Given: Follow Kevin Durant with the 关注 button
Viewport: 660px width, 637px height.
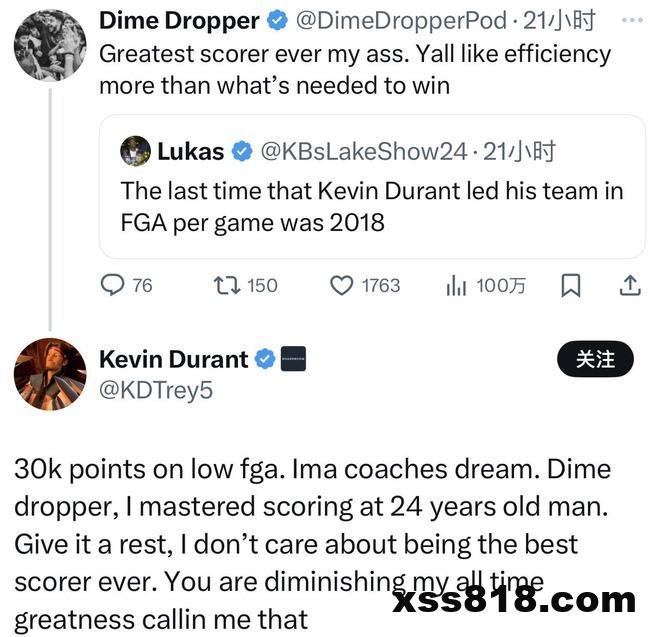Looking at the screenshot, I should pos(595,359).
